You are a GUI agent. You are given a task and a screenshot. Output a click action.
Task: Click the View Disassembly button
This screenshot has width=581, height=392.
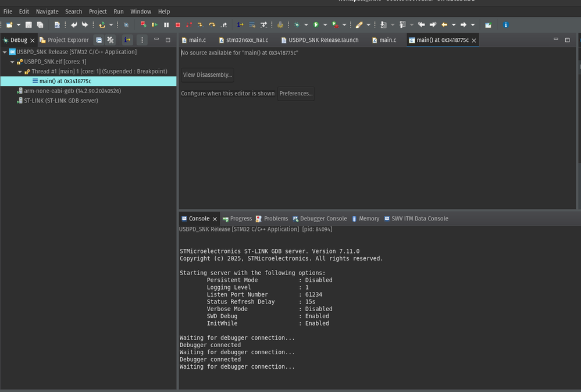click(207, 75)
